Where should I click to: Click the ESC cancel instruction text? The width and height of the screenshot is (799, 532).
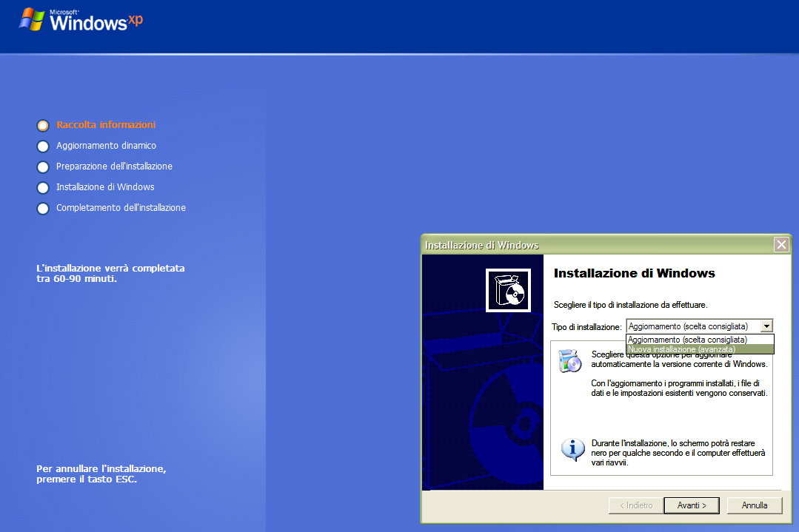click(101, 474)
